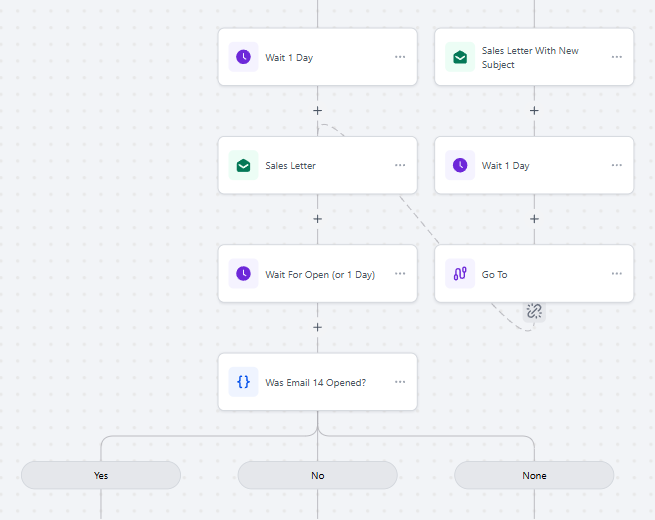Click the curly braces icon on Was Email 14 Opened
The width and height of the screenshot is (655, 520).
coord(243,382)
